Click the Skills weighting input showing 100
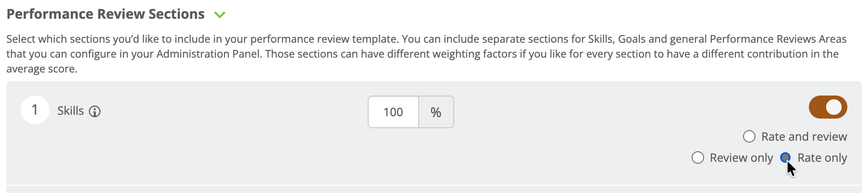Image resolution: width=868 pixels, height=193 pixels. click(x=393, y=112)
